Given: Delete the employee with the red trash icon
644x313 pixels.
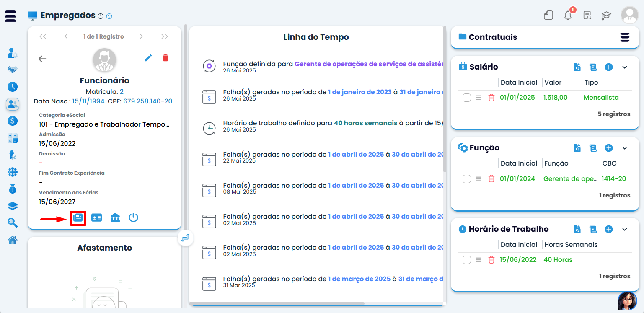Looking at the screenshot, I should click(166, 58).
